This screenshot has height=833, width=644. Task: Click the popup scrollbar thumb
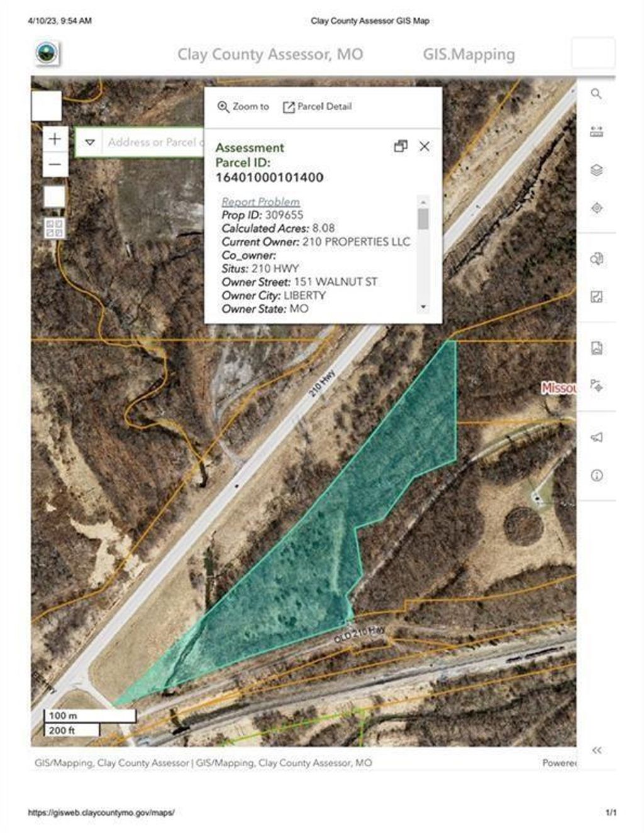pyautogui.click(x=423, y=219)
